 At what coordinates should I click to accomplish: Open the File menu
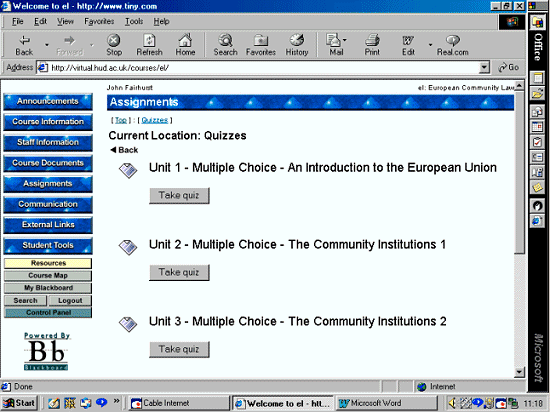pos(18,22)
